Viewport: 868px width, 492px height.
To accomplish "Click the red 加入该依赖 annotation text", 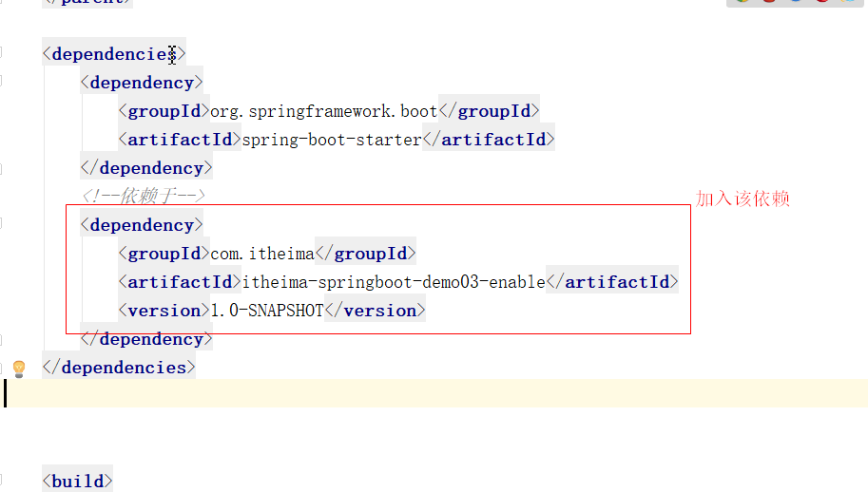I will 743,199.
